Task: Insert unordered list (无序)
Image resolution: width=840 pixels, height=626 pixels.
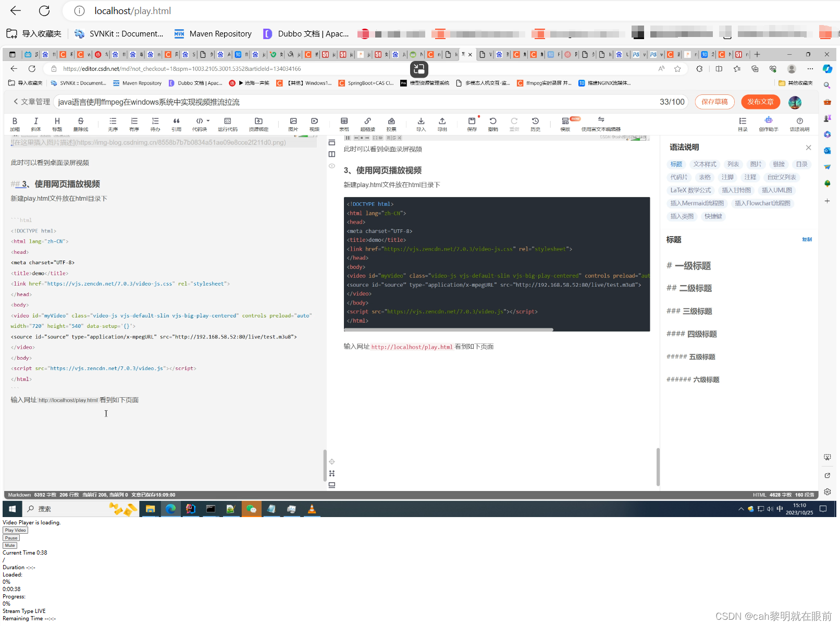Action: pos(113,124)
